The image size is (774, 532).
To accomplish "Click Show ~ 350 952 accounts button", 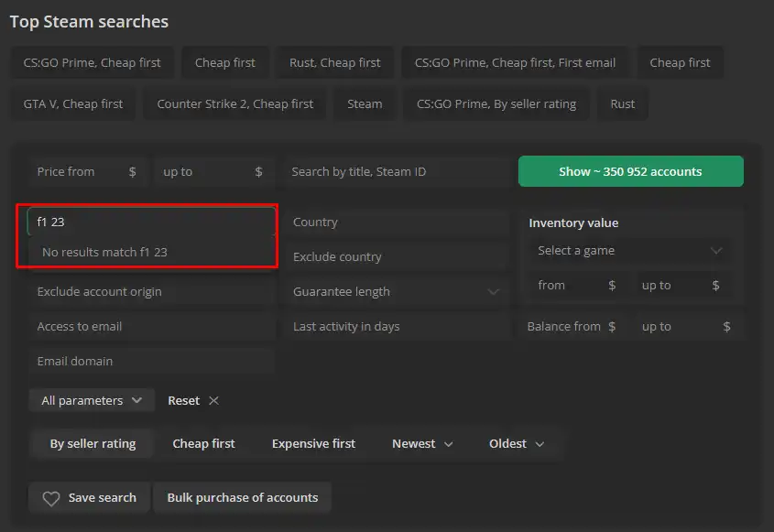I will [x=631, y=171].
